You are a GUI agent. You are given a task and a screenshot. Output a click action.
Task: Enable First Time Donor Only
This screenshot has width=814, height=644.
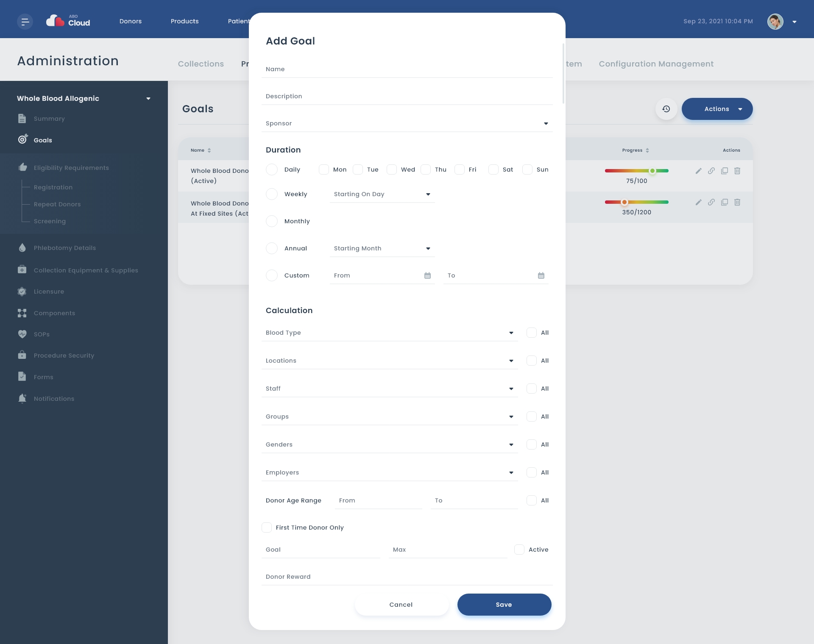click(x=267, y=527)
